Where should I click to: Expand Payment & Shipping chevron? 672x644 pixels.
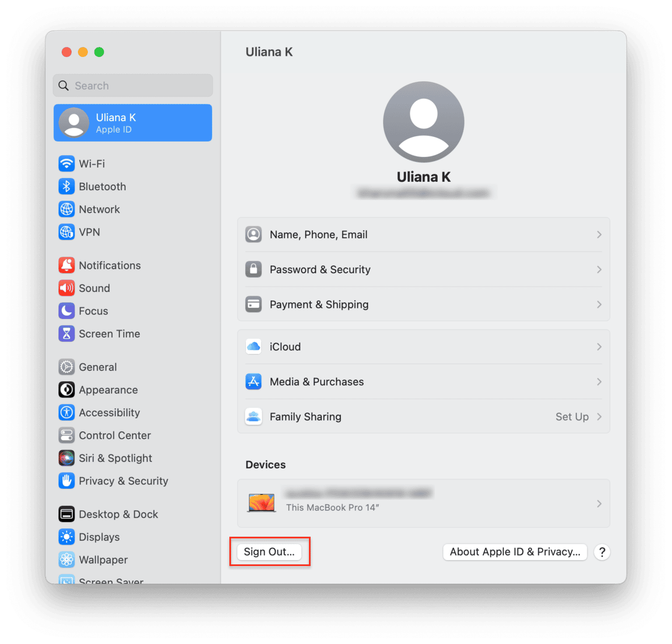[x=599, y=304]
